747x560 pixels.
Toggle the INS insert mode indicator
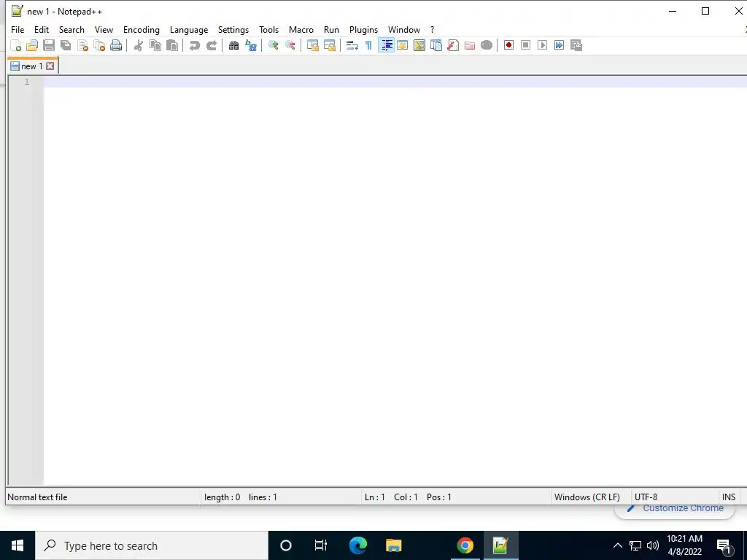click(x=729, y=497)
